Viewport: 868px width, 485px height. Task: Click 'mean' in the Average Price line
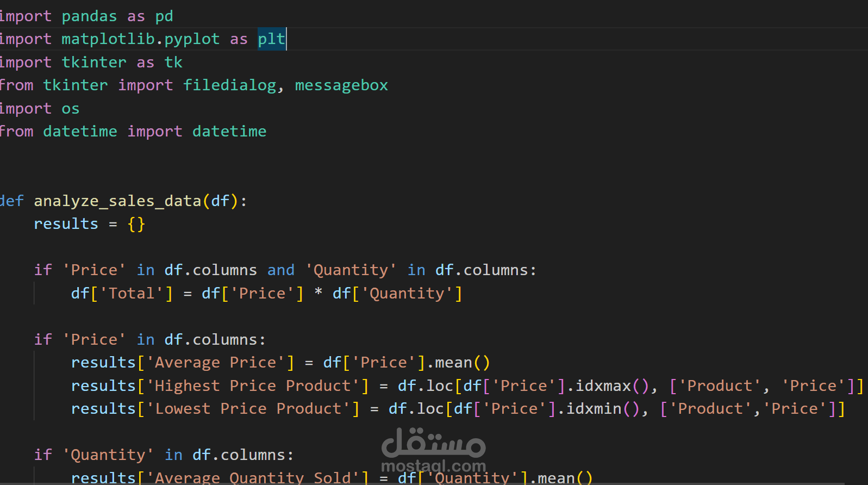coord(454,363)
